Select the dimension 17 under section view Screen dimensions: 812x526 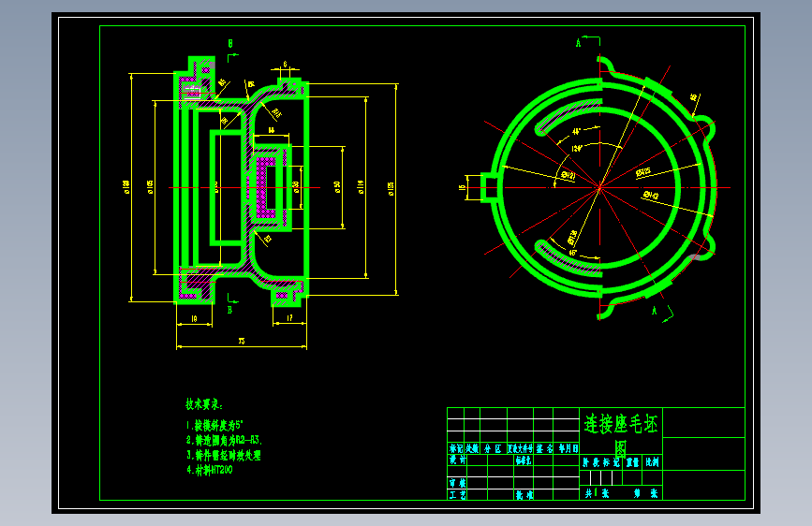[x=289, y=318]
